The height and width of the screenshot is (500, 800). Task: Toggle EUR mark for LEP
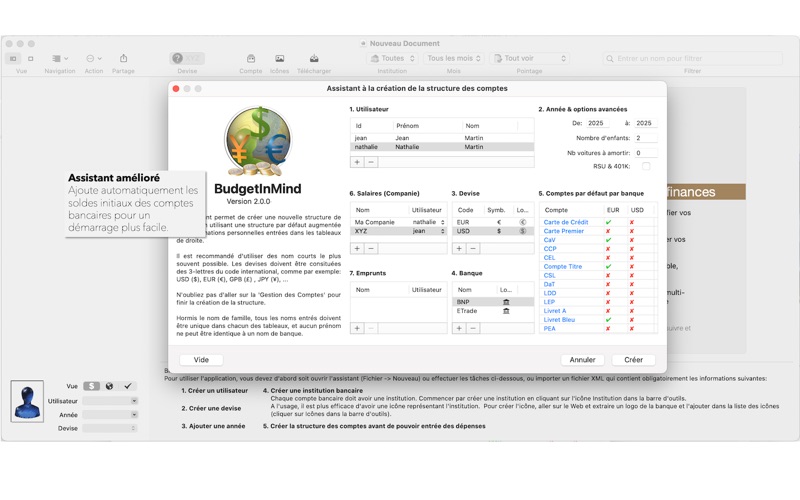click(x=608, y=302)
